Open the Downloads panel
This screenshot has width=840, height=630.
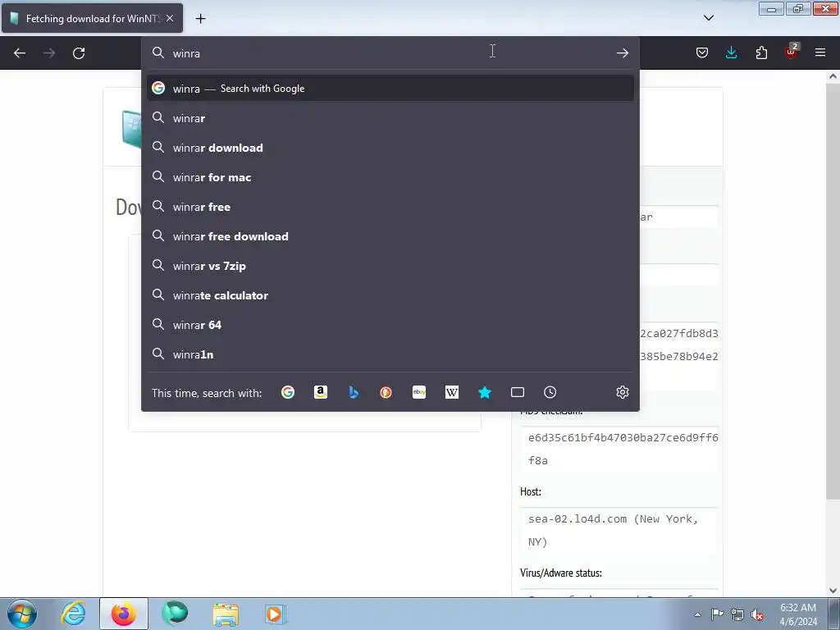[731, 52]
